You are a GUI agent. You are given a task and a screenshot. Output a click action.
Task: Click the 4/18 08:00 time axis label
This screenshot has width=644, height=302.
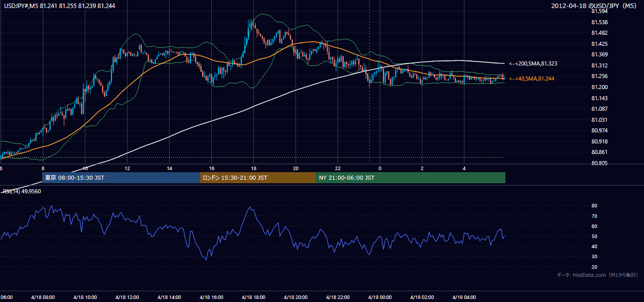[42, 297]
